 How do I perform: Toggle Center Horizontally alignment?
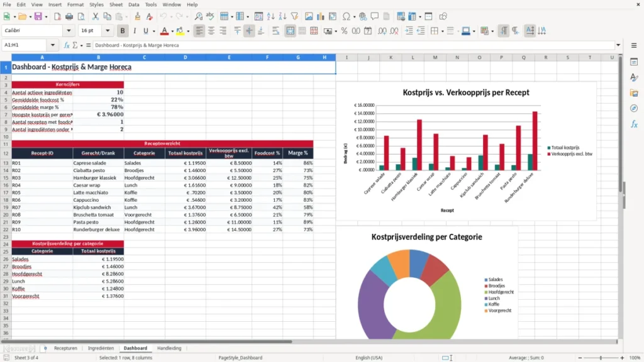tap(211, 31)
